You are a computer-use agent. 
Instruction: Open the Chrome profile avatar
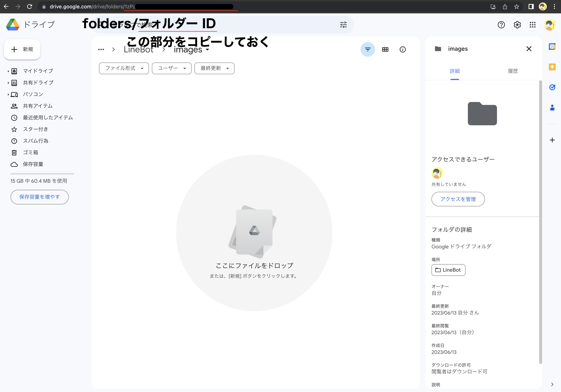pyautogui.click(x=543, y=7)
